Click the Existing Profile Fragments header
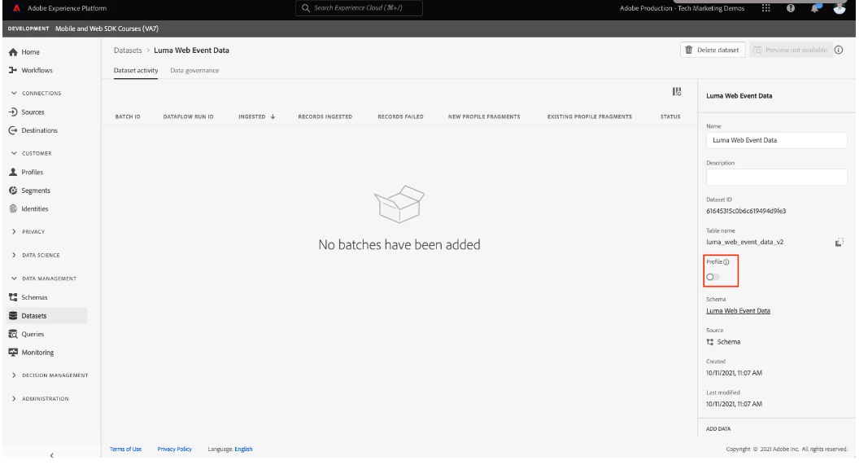Viewport: 868px width, 465px height. pos(589,117)
